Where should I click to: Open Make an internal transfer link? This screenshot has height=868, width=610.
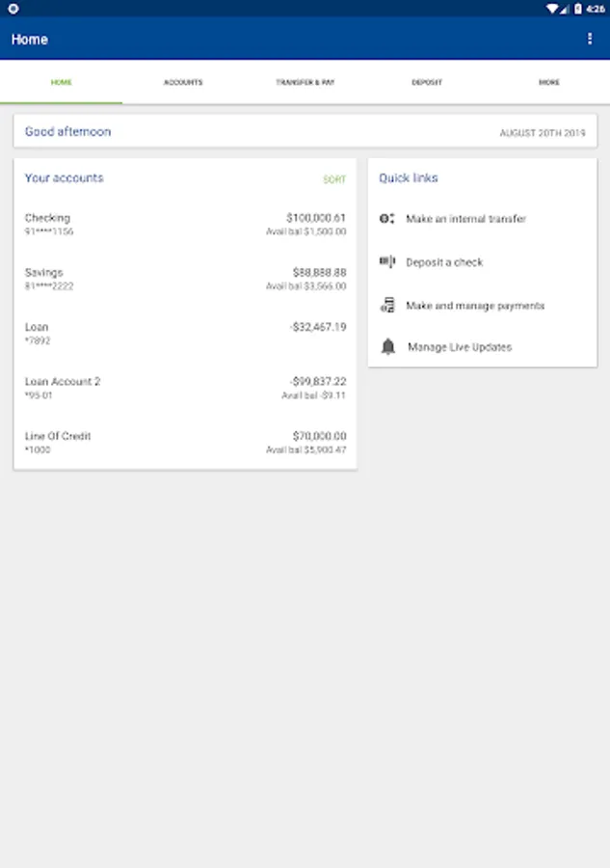click(466, 219)
